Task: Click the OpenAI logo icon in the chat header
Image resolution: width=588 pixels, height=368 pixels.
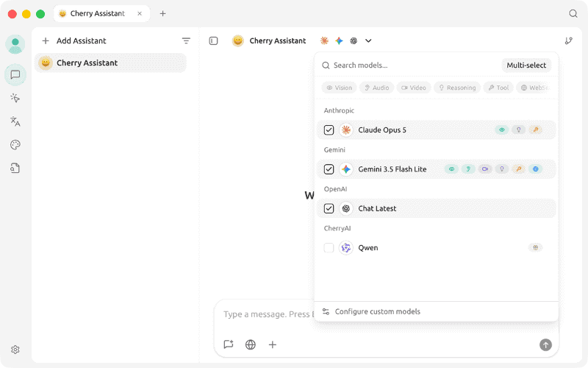Action: [x=354, y=40]
